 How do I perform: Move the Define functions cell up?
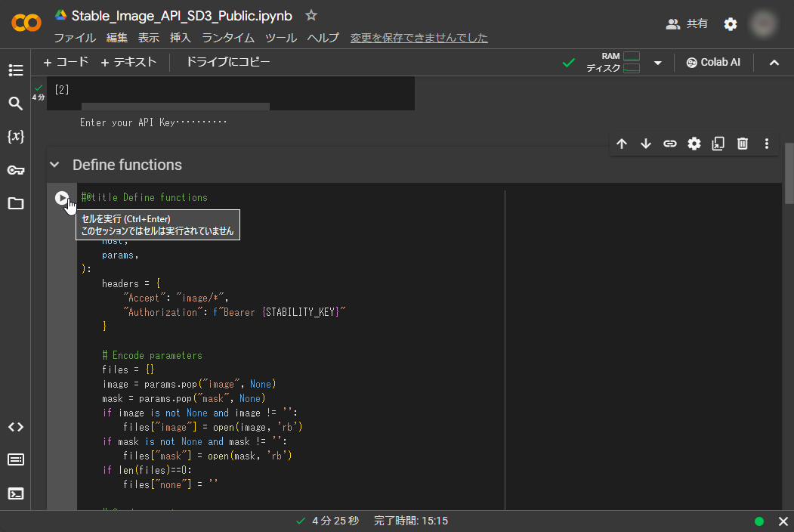[x=622, y=144]
